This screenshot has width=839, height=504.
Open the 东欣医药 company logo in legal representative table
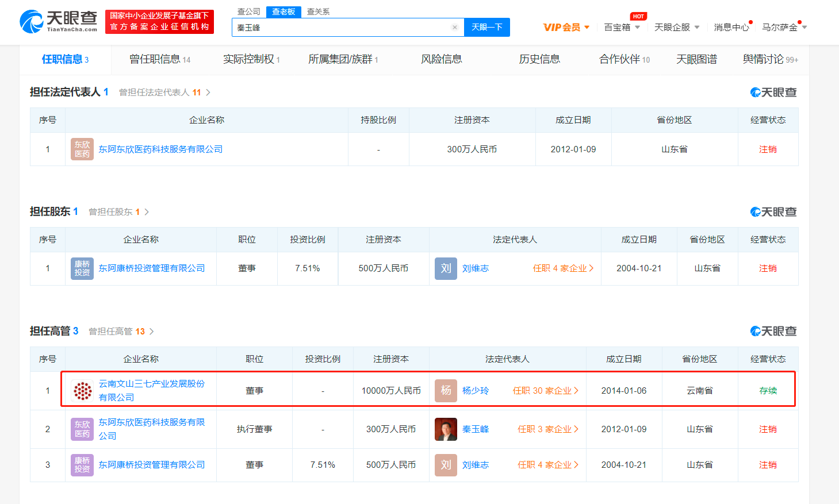pyautogui.click(x=82, y=149)
